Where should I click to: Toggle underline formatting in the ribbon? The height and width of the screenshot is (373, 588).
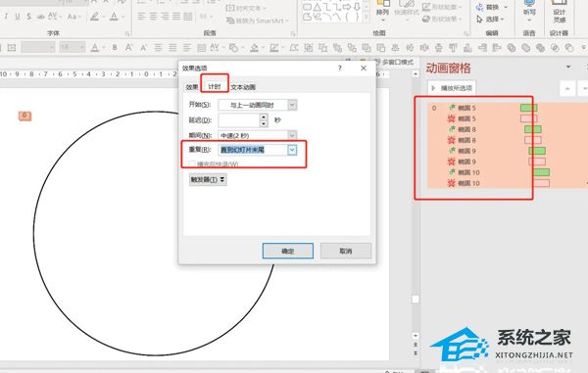tap(18, 17)
